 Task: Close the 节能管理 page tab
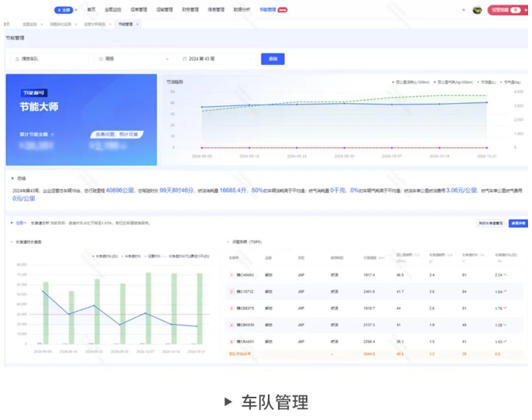[x=138, y=24]
